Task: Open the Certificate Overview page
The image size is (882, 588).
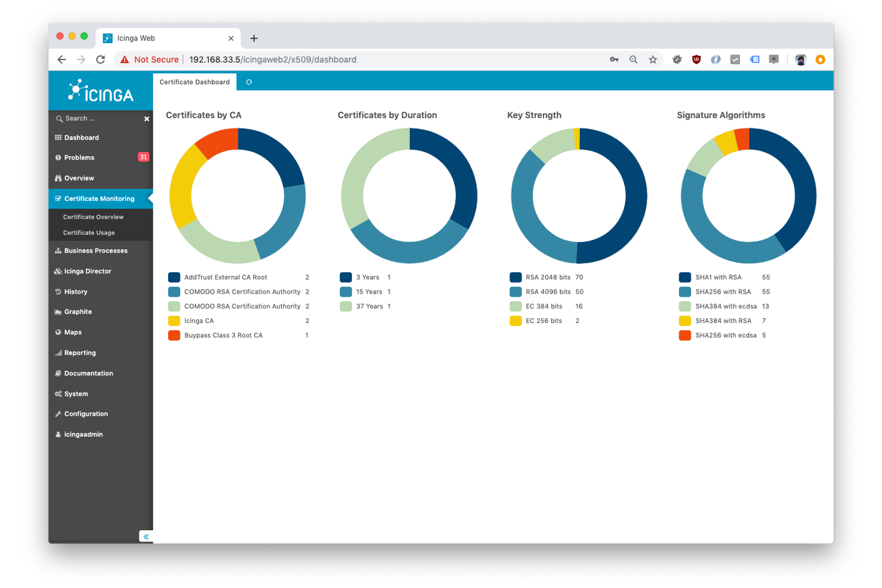Action: tap(94, 217)
